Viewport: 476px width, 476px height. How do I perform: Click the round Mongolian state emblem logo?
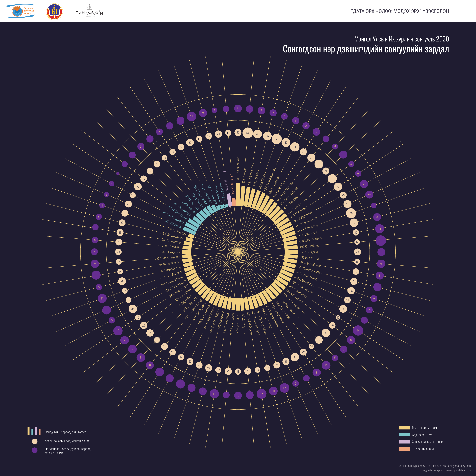click(x=54, y=12)
